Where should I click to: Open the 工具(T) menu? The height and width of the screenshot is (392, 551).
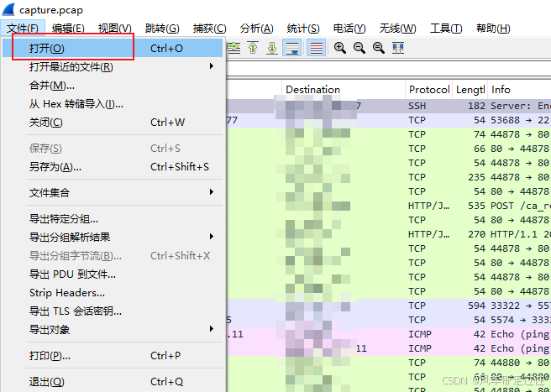click(446, 29)
